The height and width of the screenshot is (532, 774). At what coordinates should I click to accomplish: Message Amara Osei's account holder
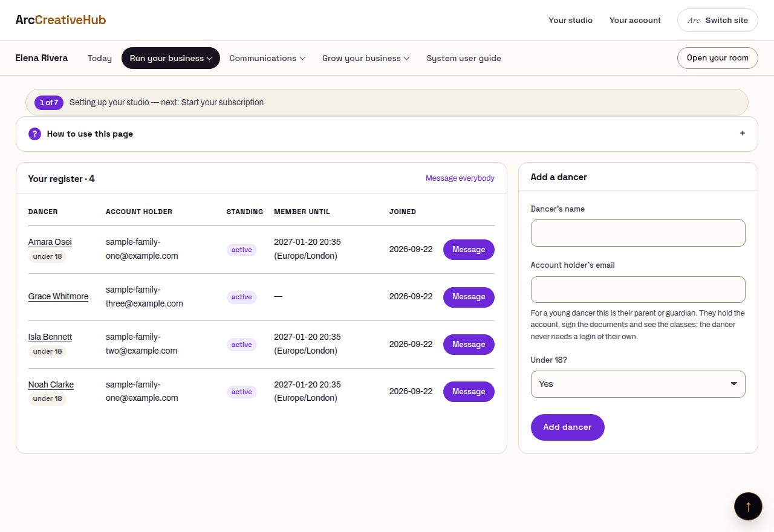point(469,250)
